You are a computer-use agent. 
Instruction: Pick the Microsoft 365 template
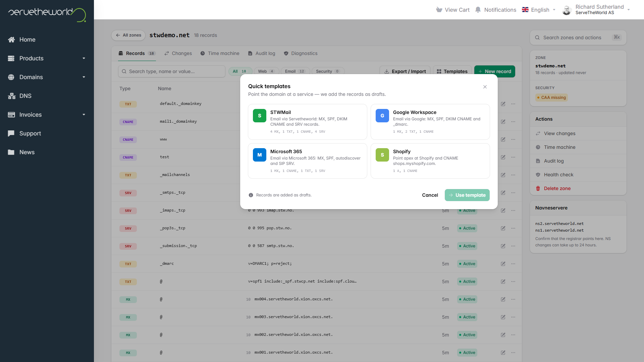(308, 161)
